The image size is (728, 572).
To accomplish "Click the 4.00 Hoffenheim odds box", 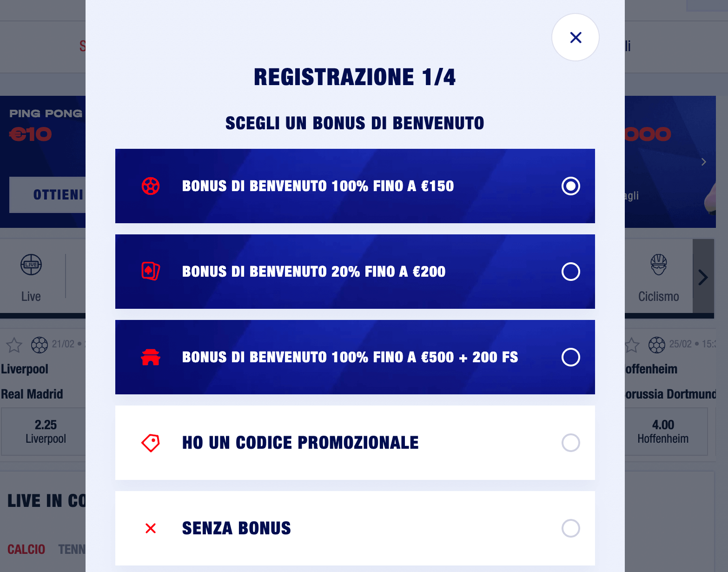I will click(x=663, y=431).
